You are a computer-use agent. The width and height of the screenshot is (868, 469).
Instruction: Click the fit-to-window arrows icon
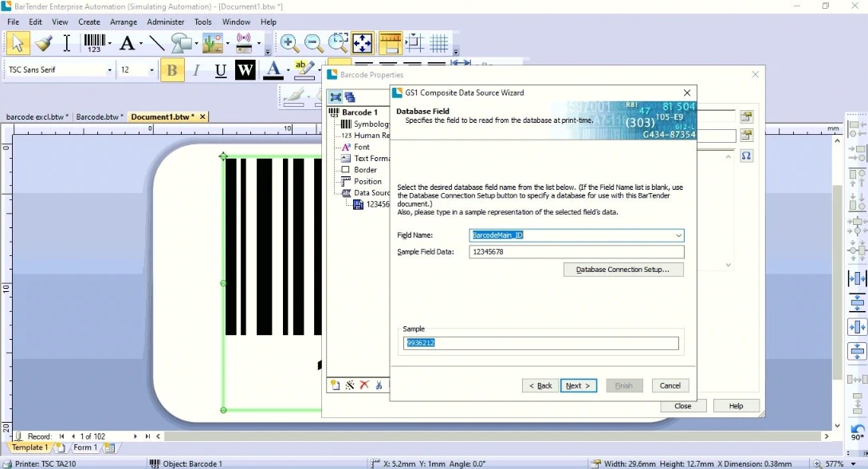pos(363,43)
